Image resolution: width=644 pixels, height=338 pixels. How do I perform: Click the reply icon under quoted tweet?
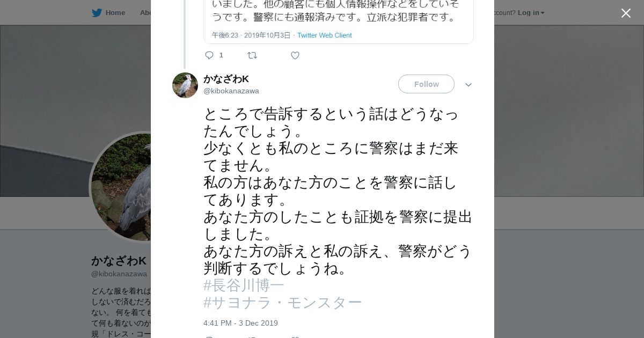(x=209, y=55)
